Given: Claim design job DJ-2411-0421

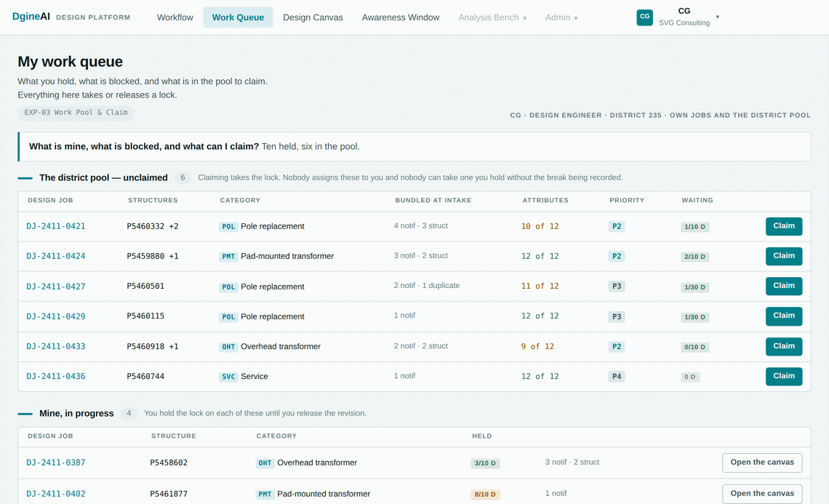Looking at the screenshot, I should 784,226.
